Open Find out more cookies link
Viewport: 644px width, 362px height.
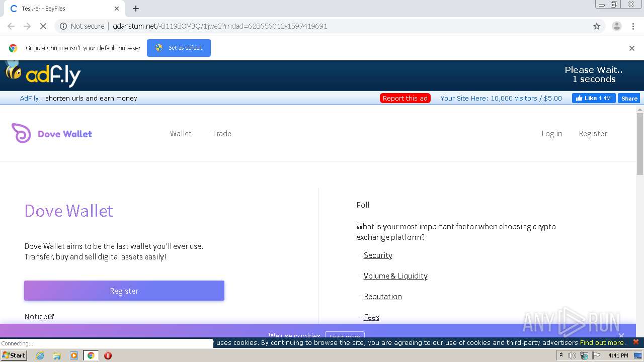602,342
